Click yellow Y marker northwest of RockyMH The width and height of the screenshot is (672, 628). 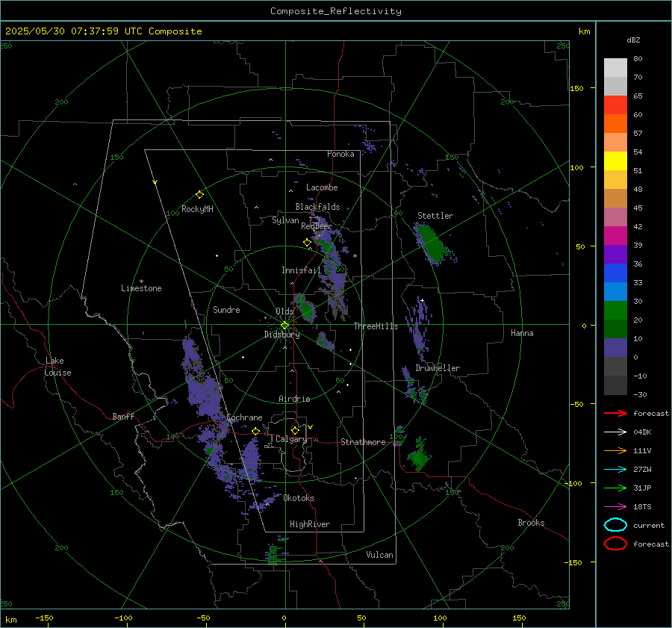coord(155,182)
